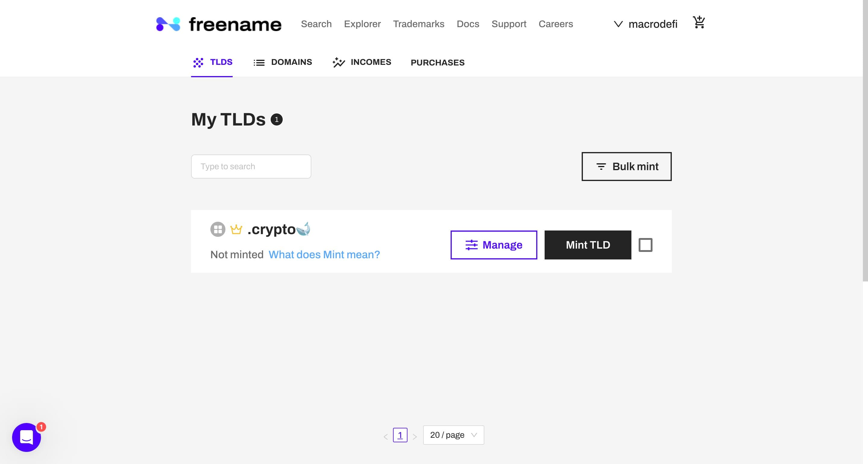The width and height of the screenshot is (868, 464).
Task: Click the freename logo icon
Action: pyautogui.click(x=168, y=24)
